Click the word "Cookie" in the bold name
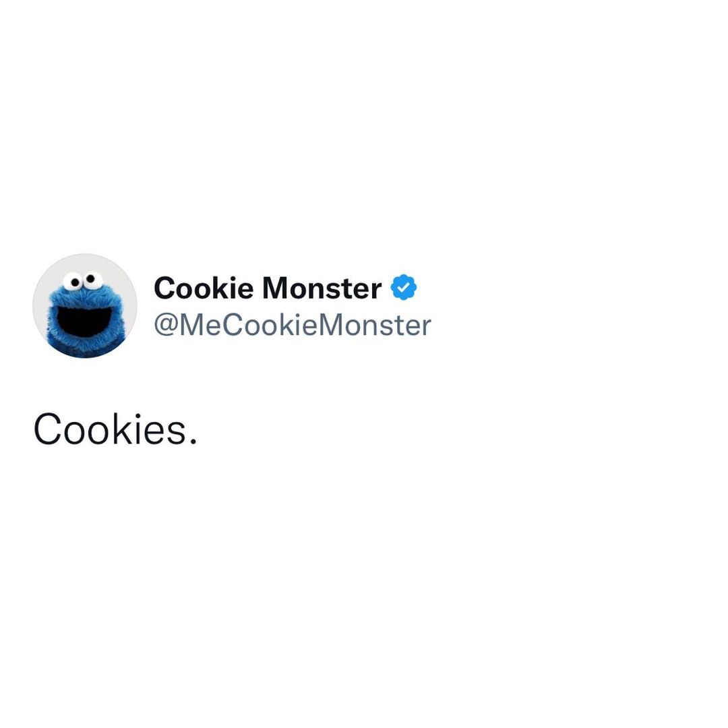Viewport: 728px width, 728px height. (204, 288)
